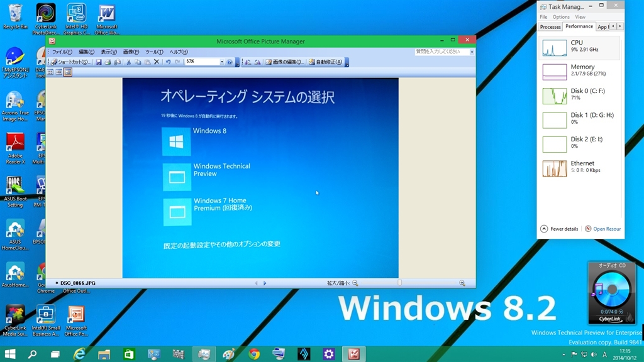Rotate the picture right using toolbar icon

[257, 62]
